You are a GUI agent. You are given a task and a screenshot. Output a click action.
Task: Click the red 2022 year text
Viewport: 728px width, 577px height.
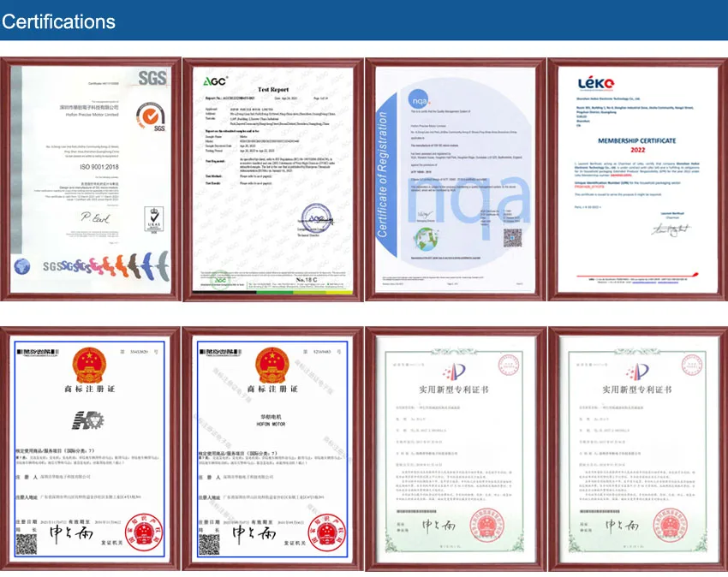pyautogui.click(x=637, y=150)
